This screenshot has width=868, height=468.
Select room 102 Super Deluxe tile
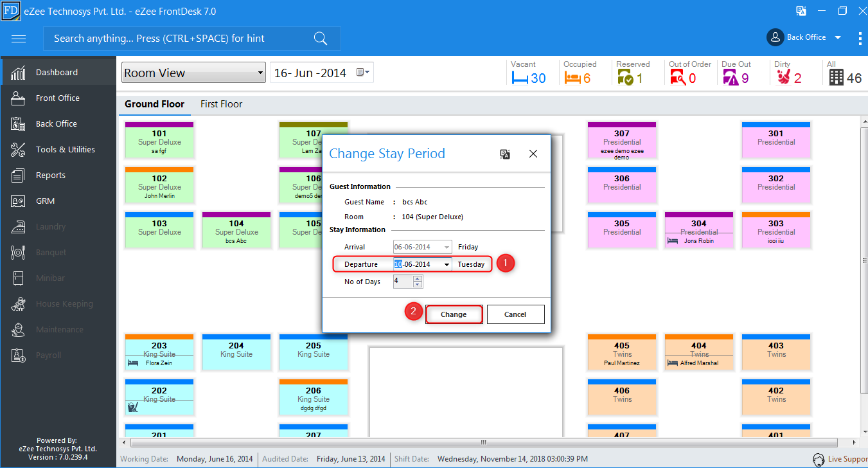[x=159, y=186]
